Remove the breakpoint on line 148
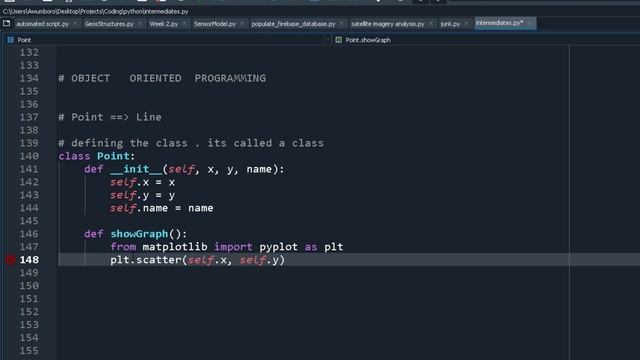 coord(11,260)
